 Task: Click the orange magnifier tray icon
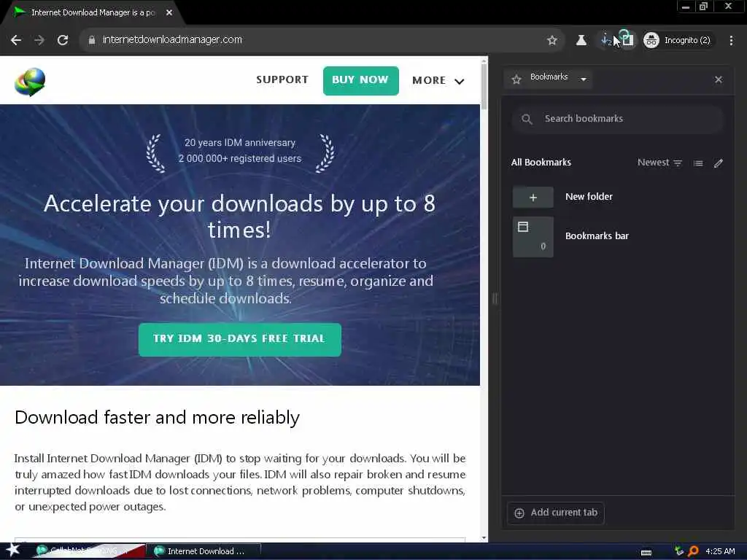coord(693,551)
